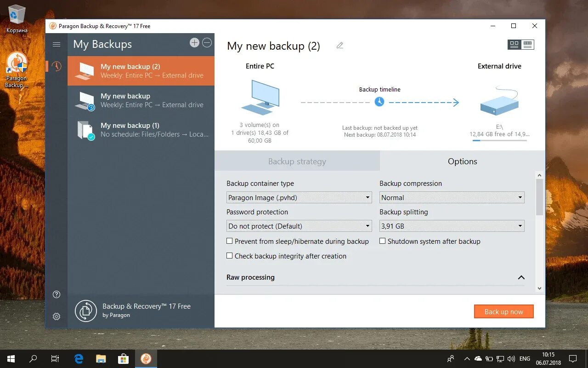This screenshot has height=368, width=588.
Task: Add a new backup with plus icon
Action: 194,43
